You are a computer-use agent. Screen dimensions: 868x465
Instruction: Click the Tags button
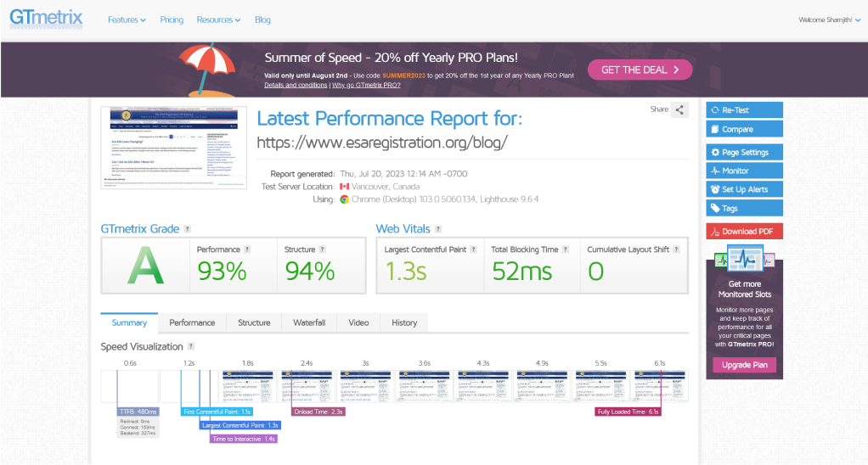(x=744, y=208)
